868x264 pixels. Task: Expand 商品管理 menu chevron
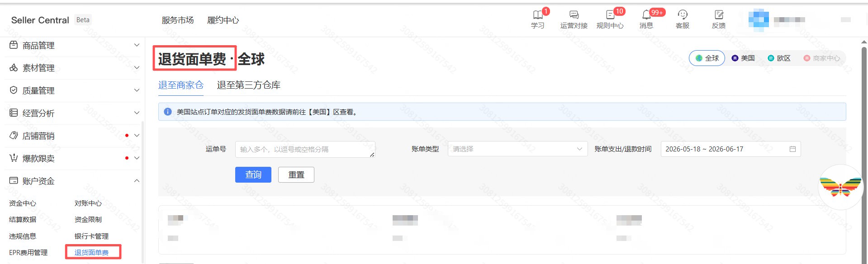click(137, 45)
